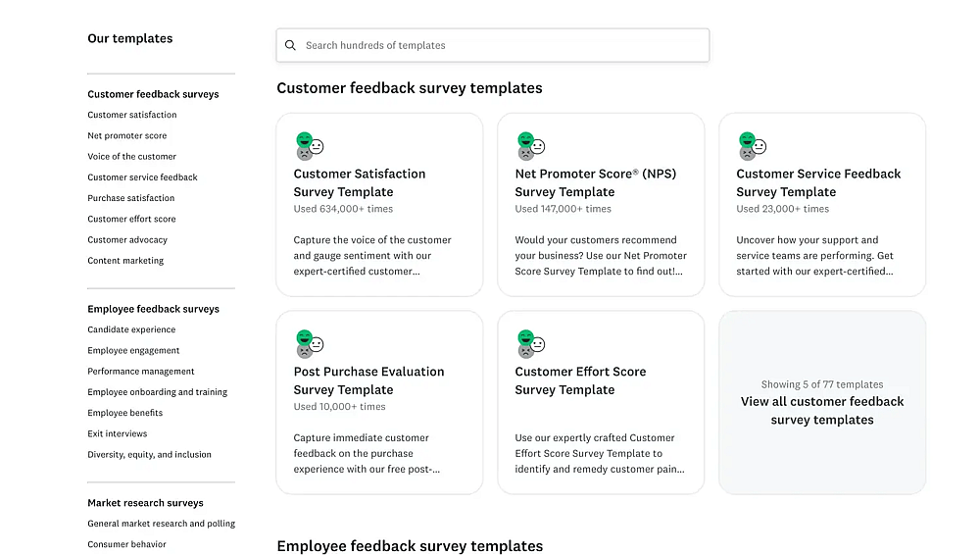
Task: Click 'Used 147,000+ times' text
Action: [563, 209]
